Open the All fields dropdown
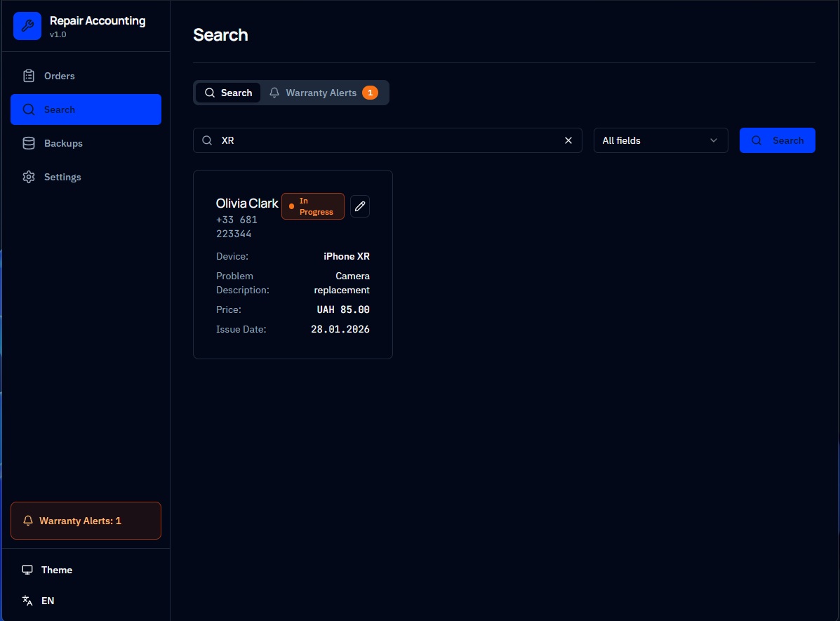 [660, 140]
